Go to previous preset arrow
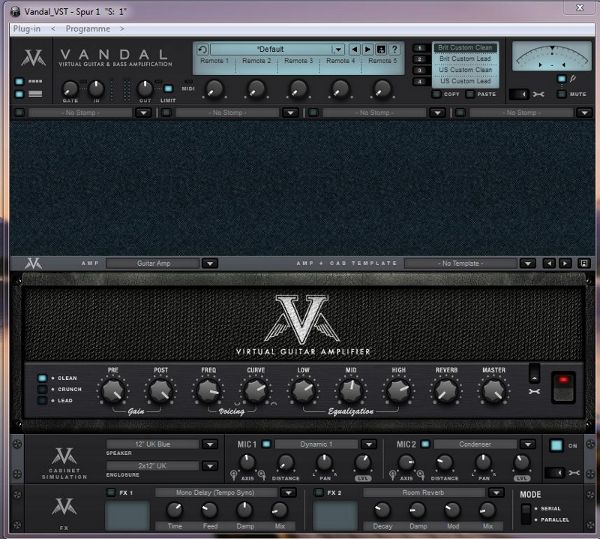This screenshot has width=600, height=539. pyautogui.click(x=355, y=49)
